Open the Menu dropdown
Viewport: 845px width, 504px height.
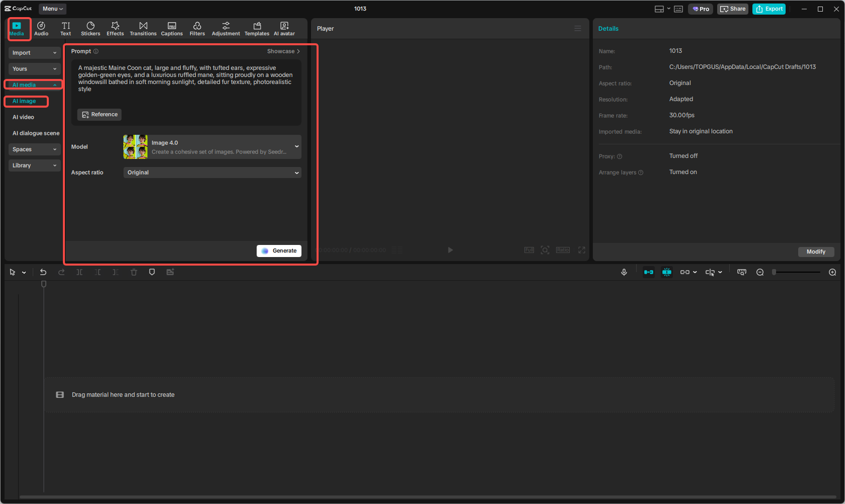point(52,9)
